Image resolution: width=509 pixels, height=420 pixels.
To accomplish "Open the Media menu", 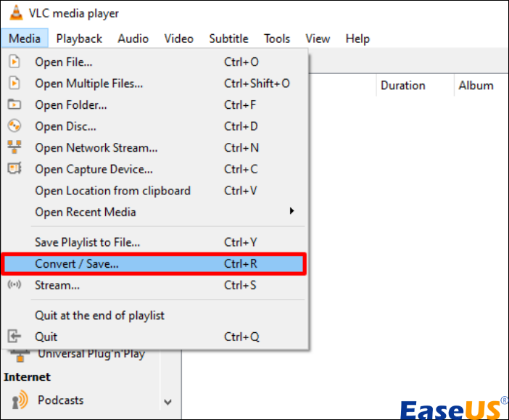I will (25, 38).
